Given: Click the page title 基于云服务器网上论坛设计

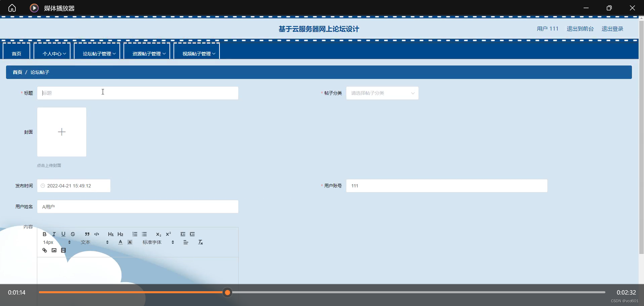Looking at the screenshot, I should point(319,29).
